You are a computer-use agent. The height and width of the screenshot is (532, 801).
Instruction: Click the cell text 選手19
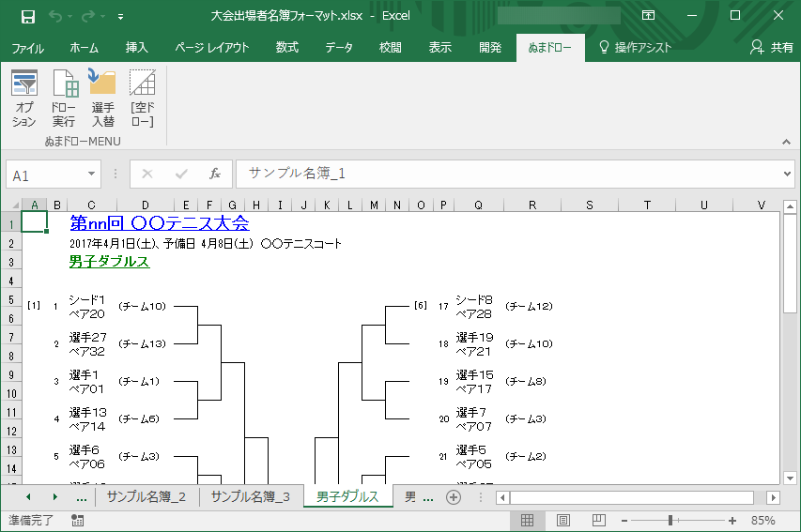click(x=474, y=338)
